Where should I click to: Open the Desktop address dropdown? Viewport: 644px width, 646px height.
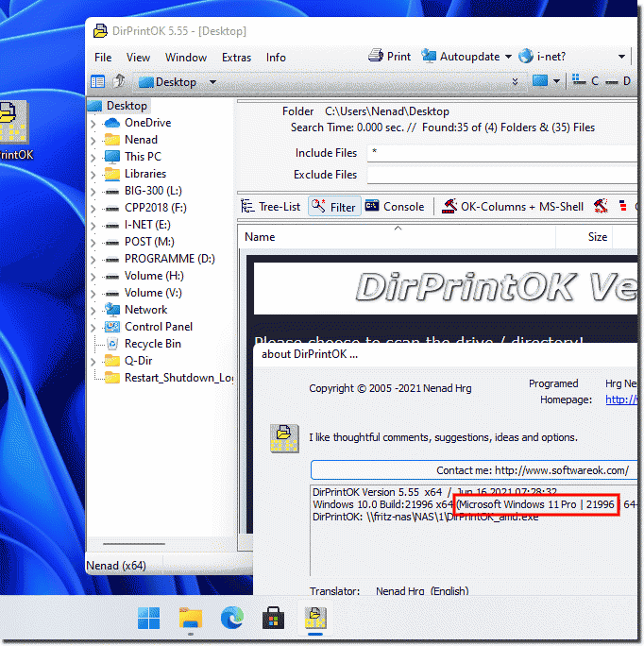pyautogui.click(x=212, y=81)
